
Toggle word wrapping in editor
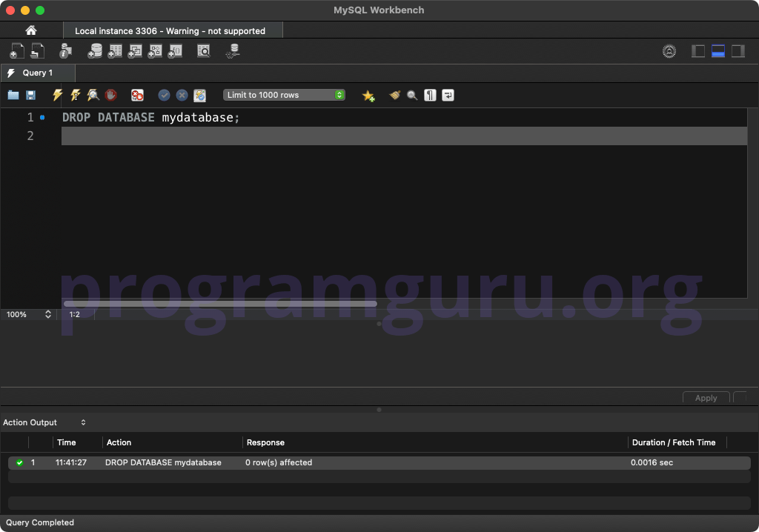point(448,95)
